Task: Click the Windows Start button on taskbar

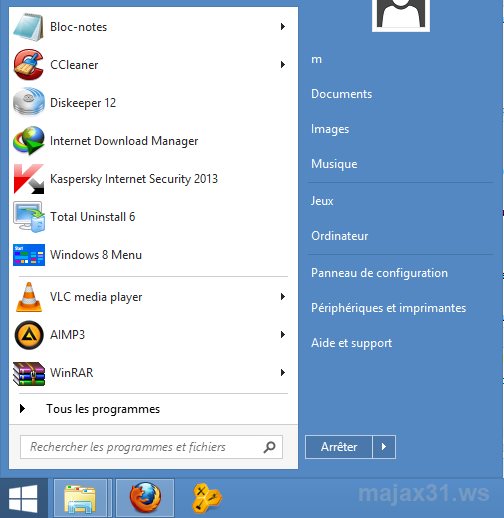Action: (23, 498)
